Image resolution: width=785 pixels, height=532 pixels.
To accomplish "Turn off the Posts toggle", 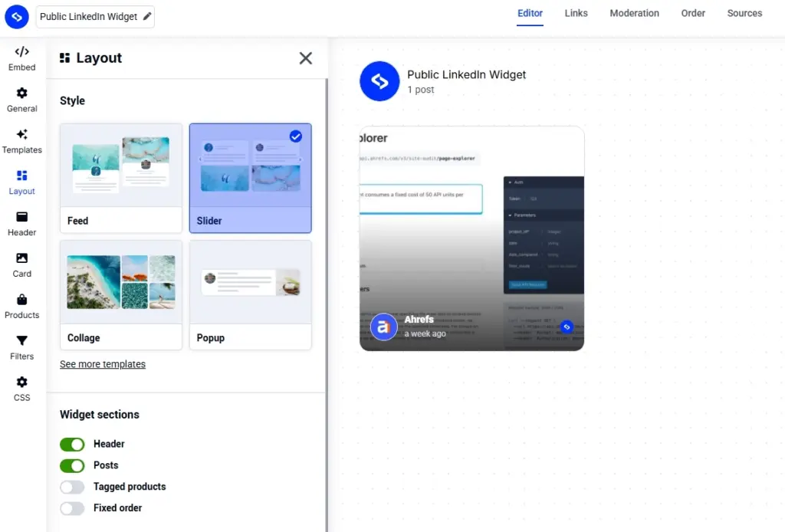I will 72,465.
